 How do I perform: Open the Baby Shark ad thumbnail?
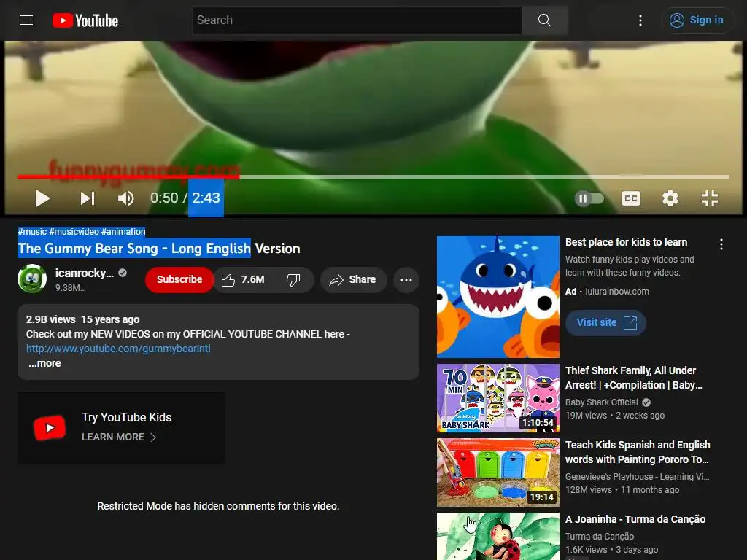point(498,296)
